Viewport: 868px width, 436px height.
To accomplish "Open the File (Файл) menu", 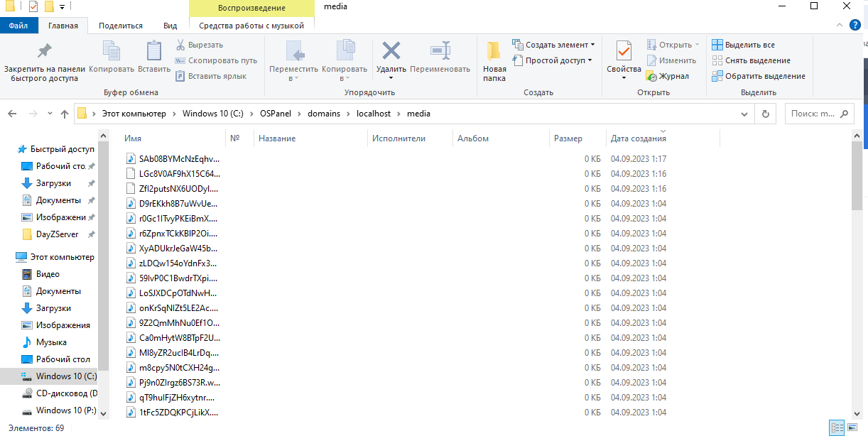I will click(19, 26).
